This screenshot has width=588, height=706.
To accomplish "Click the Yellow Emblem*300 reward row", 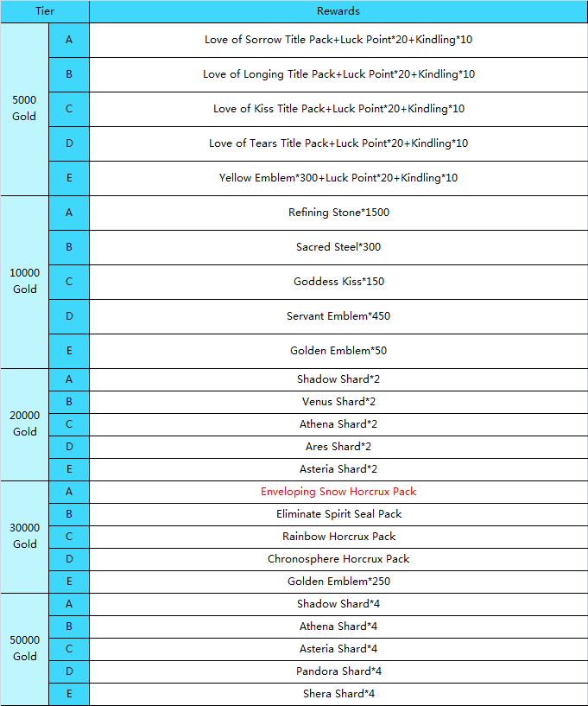I will coord(338,178).
